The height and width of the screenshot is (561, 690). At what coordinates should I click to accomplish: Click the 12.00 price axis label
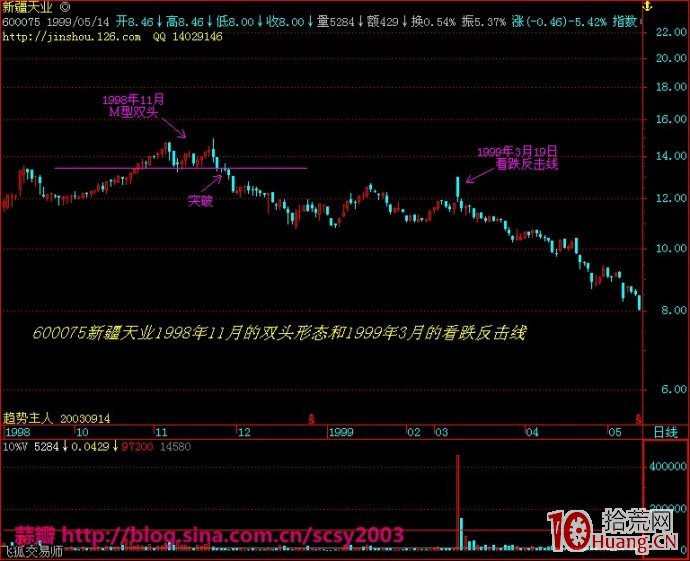click(x=671, y=198)
